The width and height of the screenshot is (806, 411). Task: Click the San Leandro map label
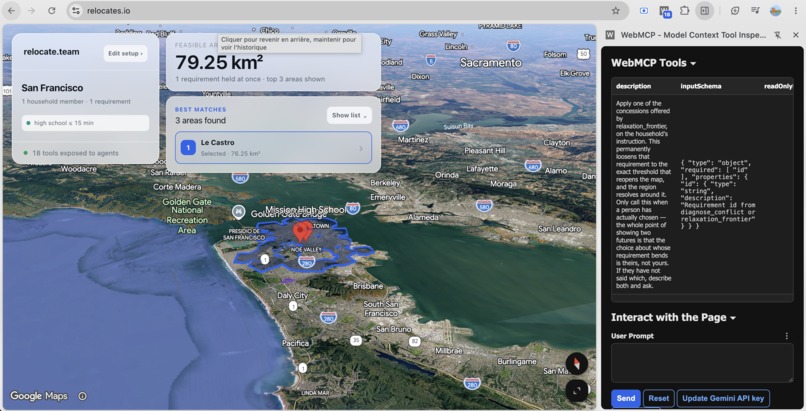click(559, 229)
